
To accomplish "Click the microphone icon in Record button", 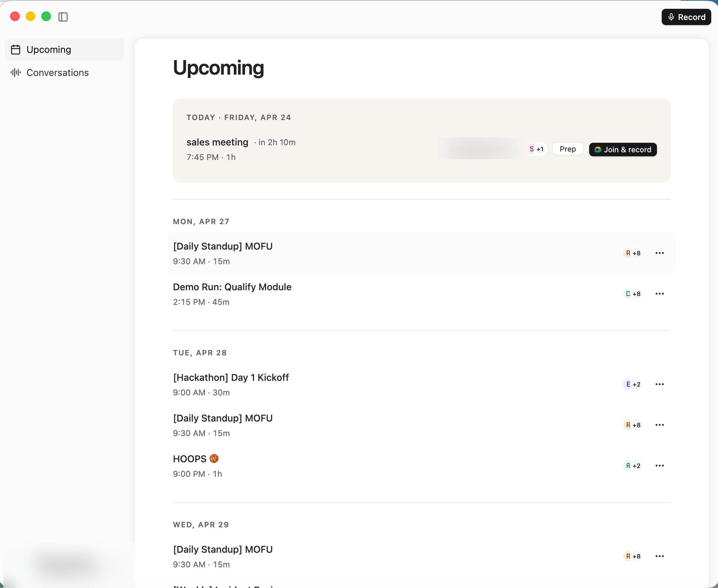I will click(671, 17).
